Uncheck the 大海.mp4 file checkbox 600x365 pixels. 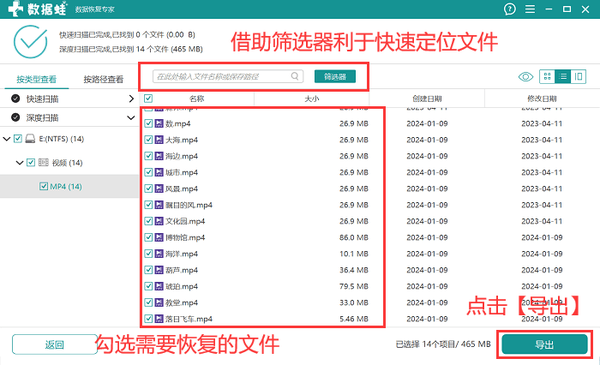[148, 140]
